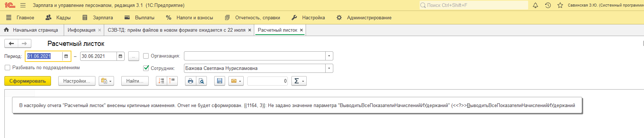
Task: Open period selection ellipsis button
Action: tap(134, 56)
